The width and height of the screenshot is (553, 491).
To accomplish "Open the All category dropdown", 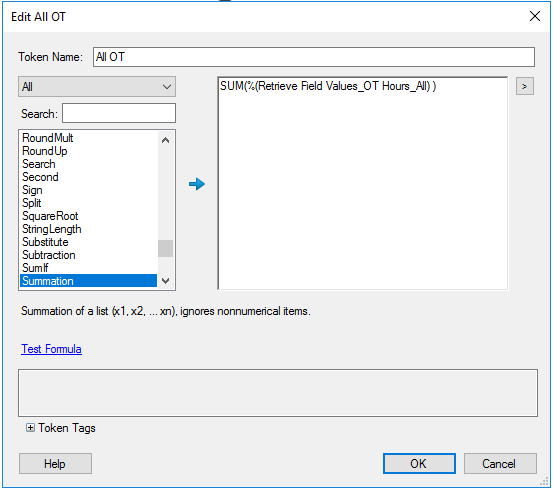I will click(x=97, y=87).
